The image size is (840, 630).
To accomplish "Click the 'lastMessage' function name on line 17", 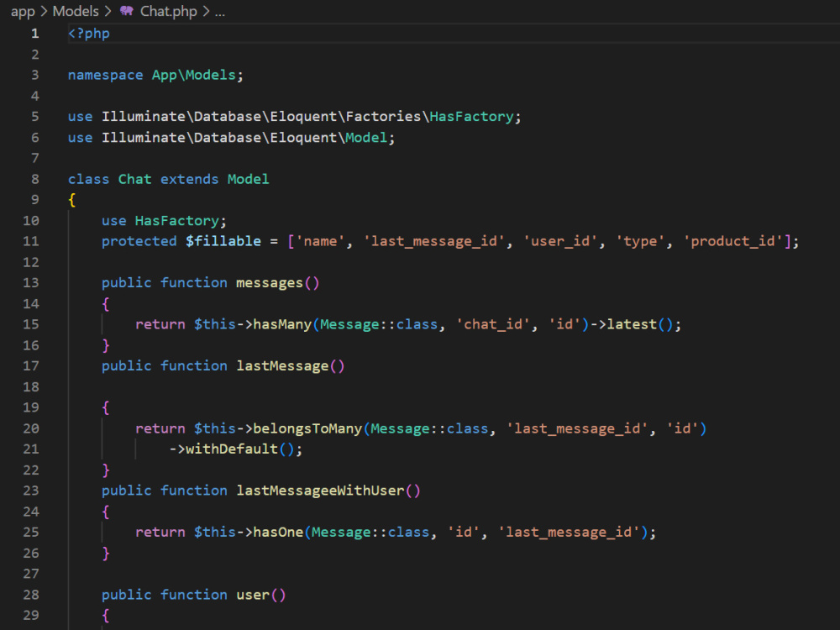I will [x=282, y=366].
